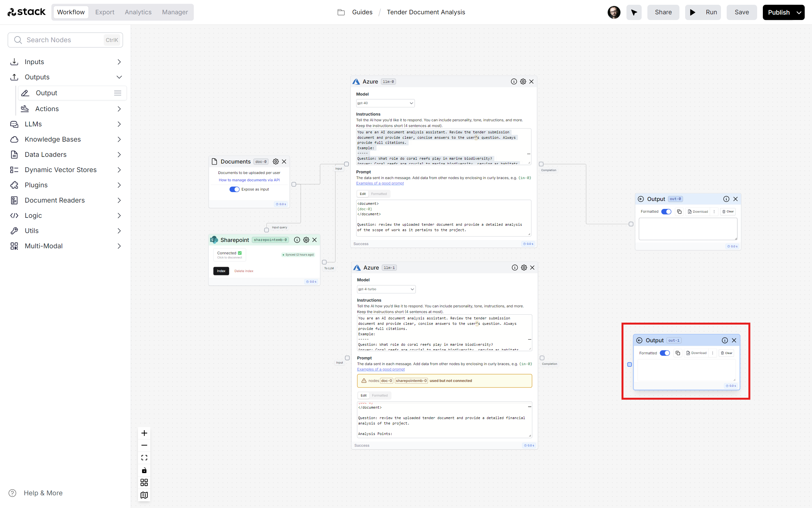Zoom out on the canvas
Image resolution: width=812 pixels, height=508 pixels.
click(x=144, y=445)
